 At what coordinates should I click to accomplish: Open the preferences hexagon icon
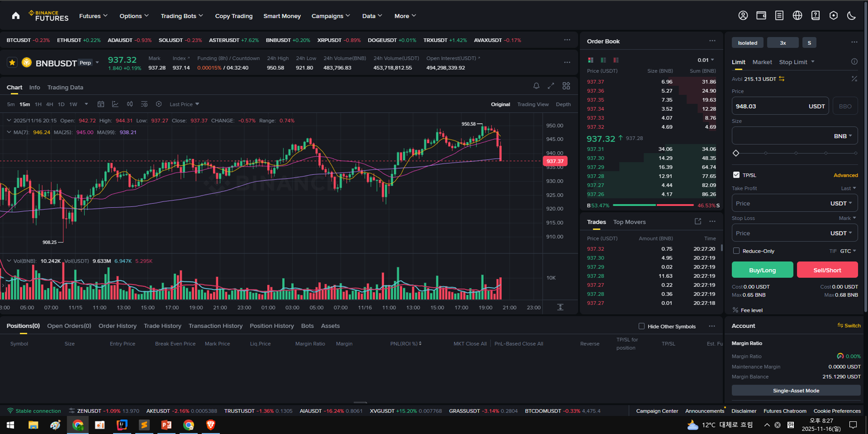pos(834,16)
